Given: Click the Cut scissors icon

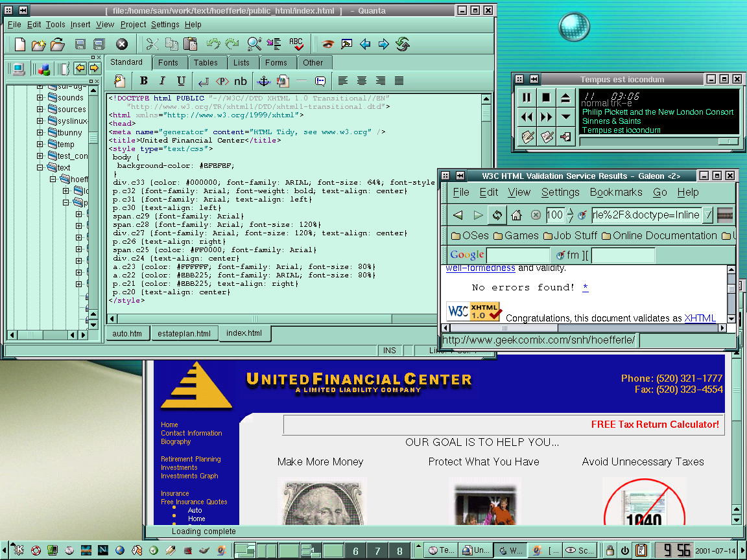Looking at the screenshot, I should click(x=152, y=44).
